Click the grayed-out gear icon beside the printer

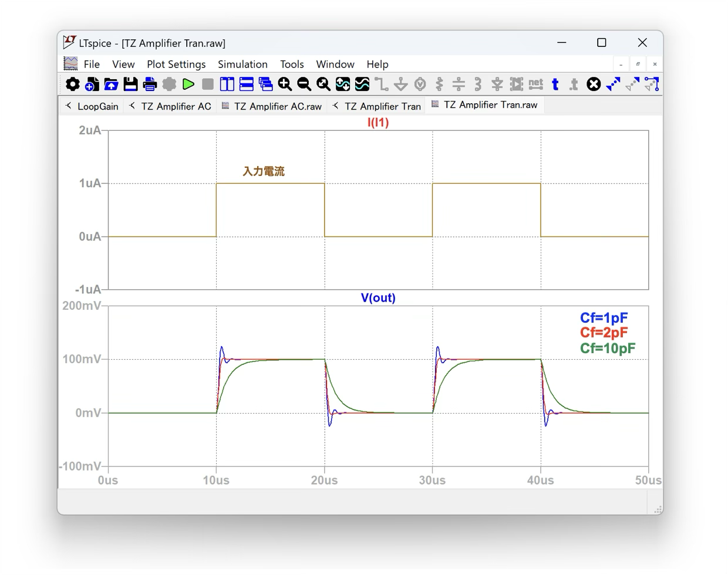click(169, 84)
